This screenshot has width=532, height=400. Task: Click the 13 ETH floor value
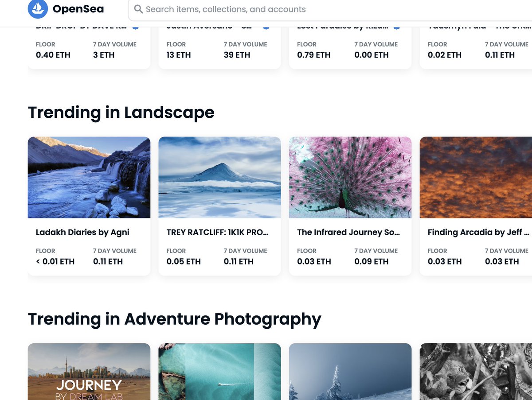pyautogui.click(x=179, y=55)
